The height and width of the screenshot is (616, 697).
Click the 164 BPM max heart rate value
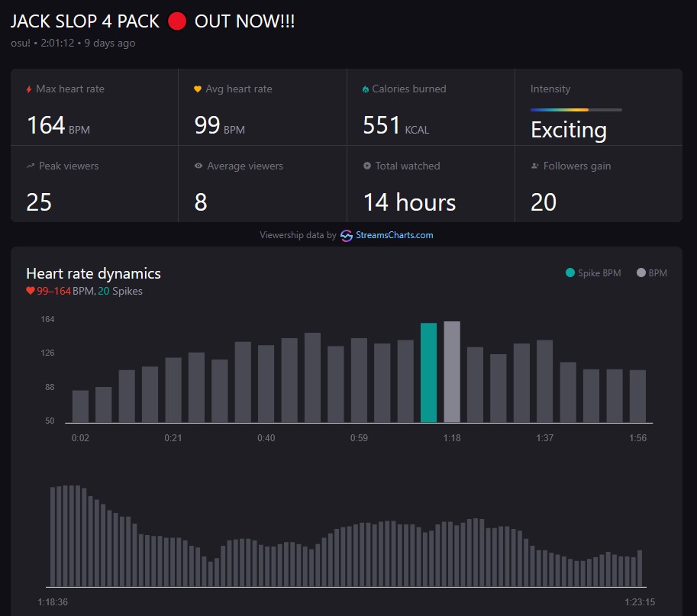pyautogui.click(x=58, y=125)
